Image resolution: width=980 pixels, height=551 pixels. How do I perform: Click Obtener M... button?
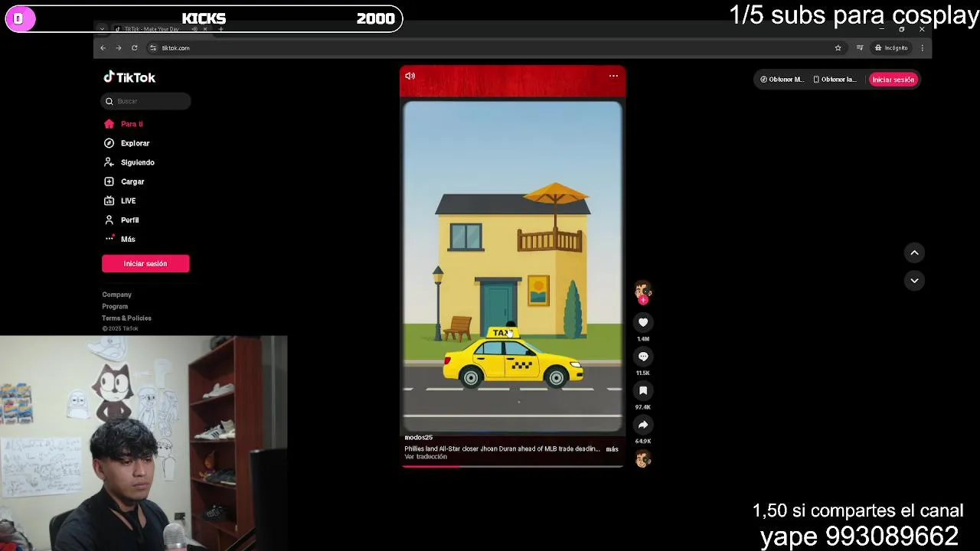[782, 80]
